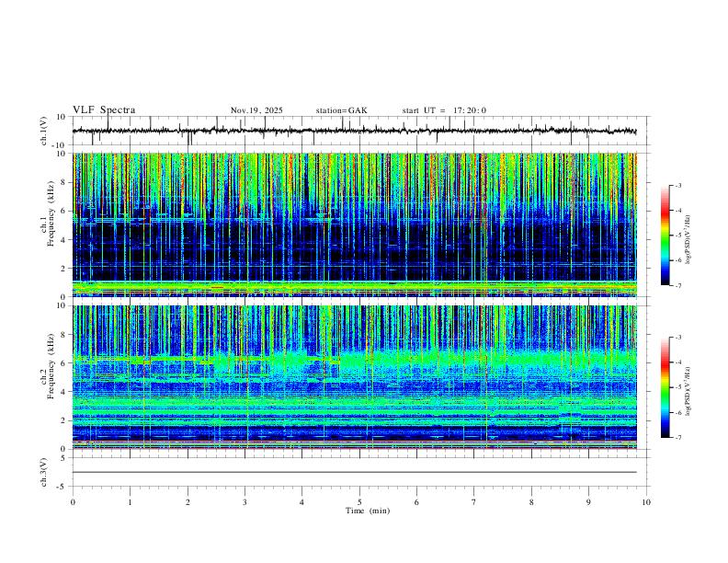Click the '3' tick on the time axis

pos(245,502)
